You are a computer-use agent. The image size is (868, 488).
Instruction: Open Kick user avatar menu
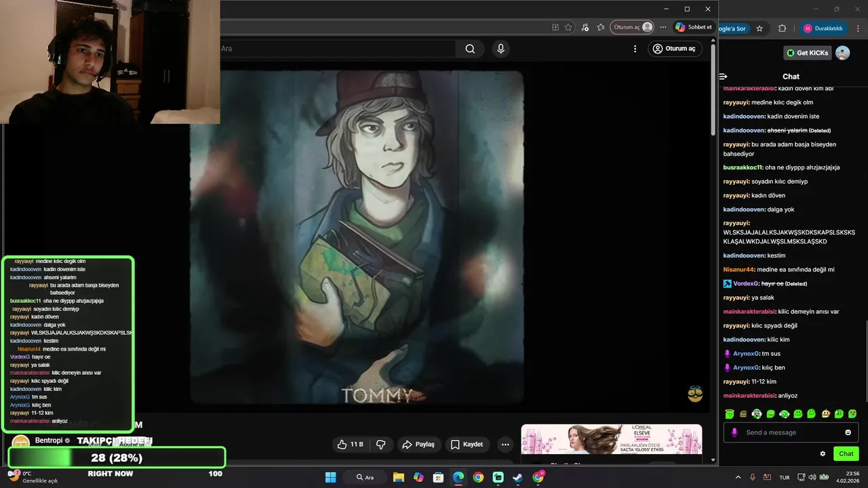[843, 53]
